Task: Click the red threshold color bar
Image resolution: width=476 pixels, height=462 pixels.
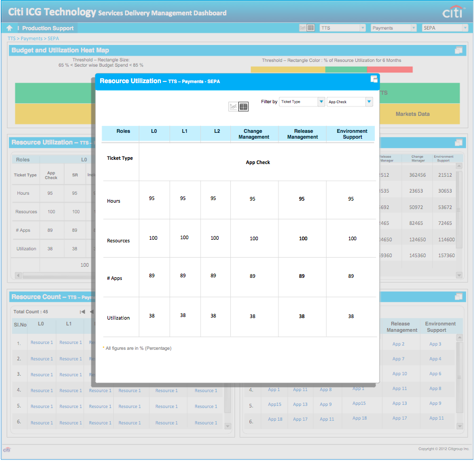Action: (x=390, y=70)
